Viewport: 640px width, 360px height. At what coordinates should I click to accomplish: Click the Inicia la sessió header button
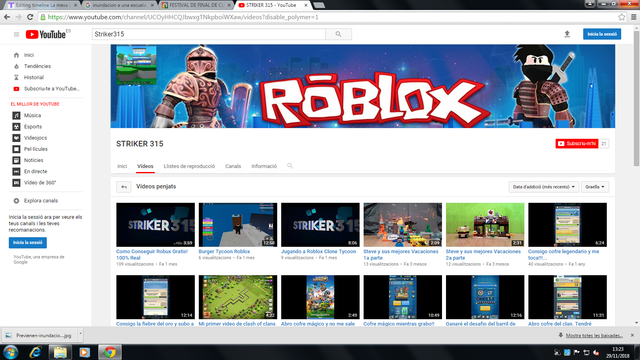tap(602, 34)
